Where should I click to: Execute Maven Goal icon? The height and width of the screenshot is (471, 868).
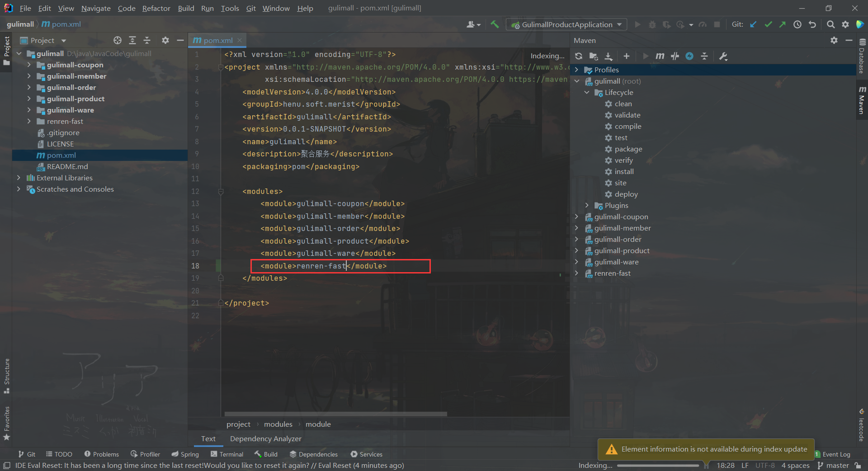pyautogui.click(x=660, y=56)
